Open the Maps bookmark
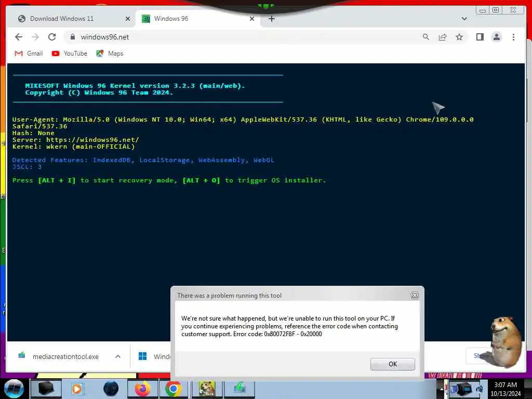The height and width of the screenshot is (399, 532). [110, 54]
